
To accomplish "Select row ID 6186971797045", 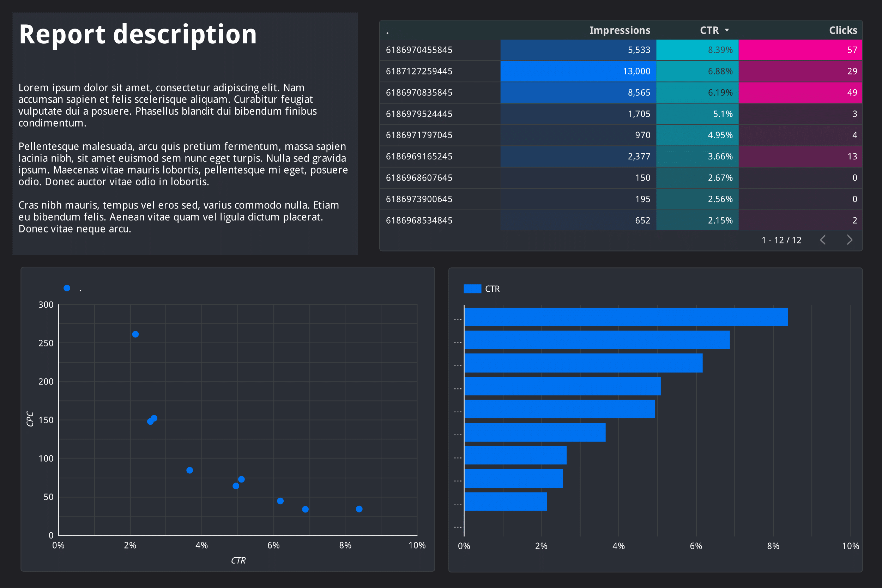I will coord(419,135).
